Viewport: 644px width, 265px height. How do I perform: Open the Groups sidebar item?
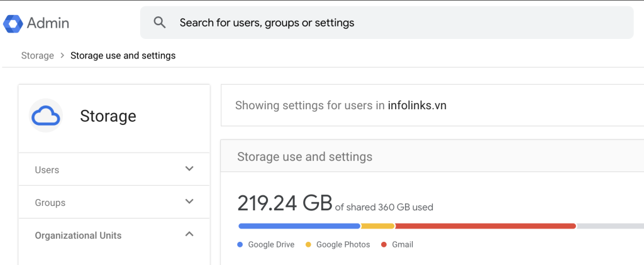[x=50, y=203]
